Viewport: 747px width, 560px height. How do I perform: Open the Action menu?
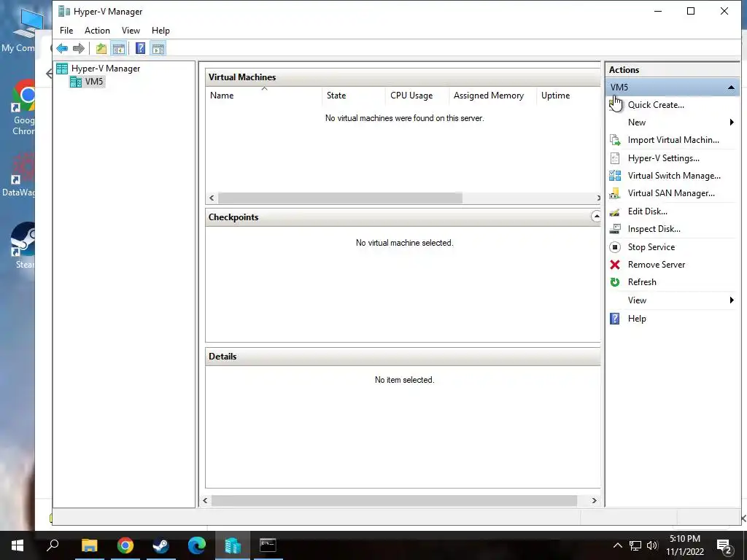97,31
